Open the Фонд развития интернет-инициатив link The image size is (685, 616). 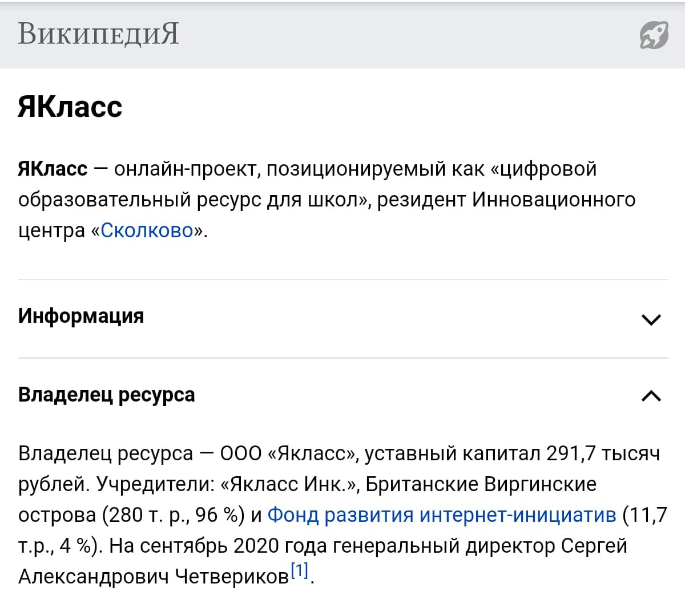pos(442,515)
